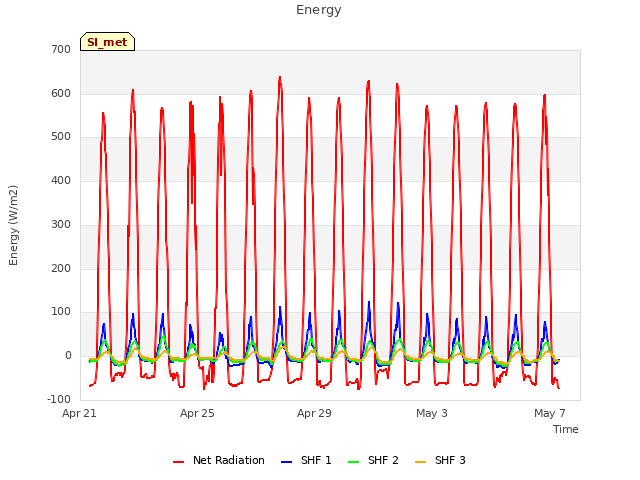Toggle SHF 1 series in legend

(306, 460)
